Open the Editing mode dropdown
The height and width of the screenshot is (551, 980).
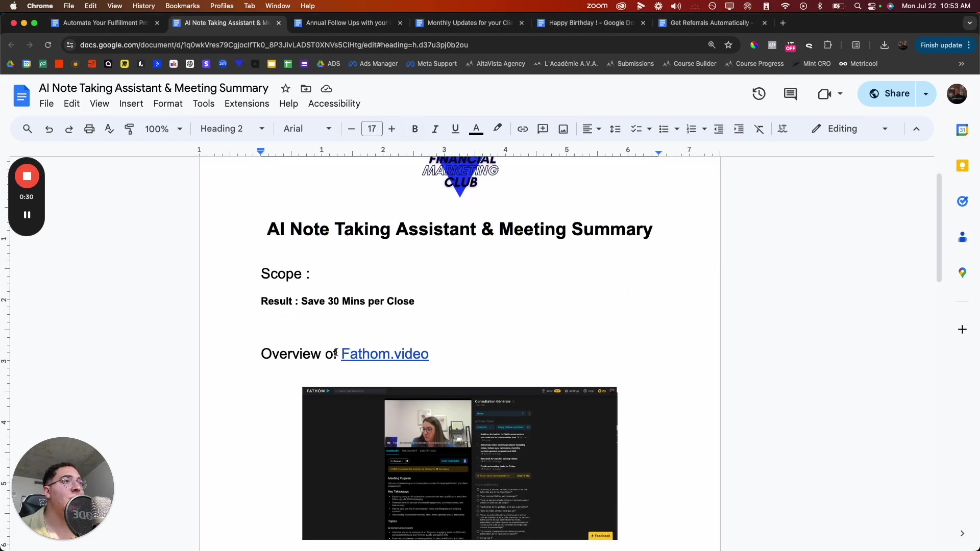850,129
